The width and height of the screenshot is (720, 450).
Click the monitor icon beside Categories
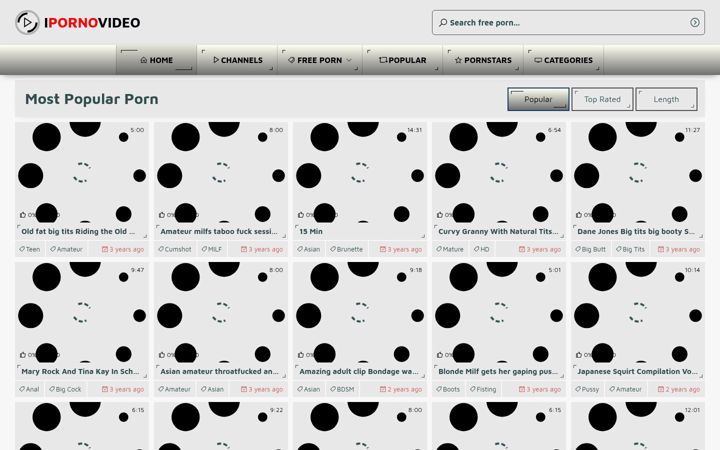538,60
